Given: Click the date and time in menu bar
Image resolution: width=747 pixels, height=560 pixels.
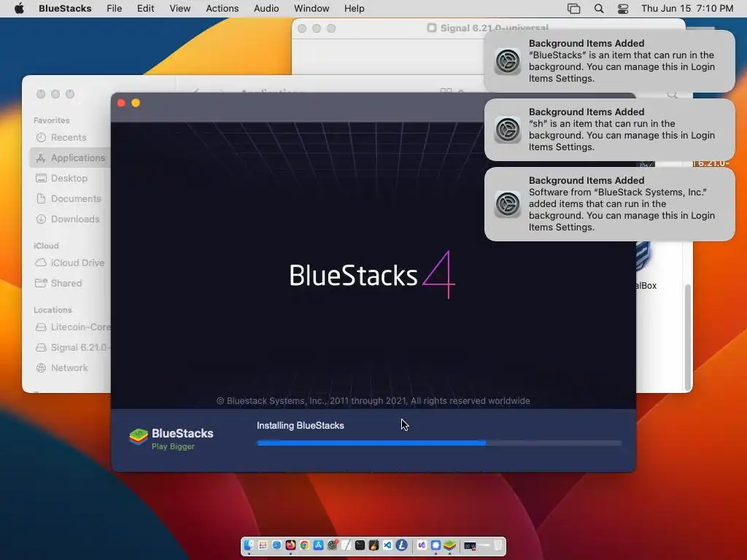Looking at the screenshot, I should coord(687,9).
